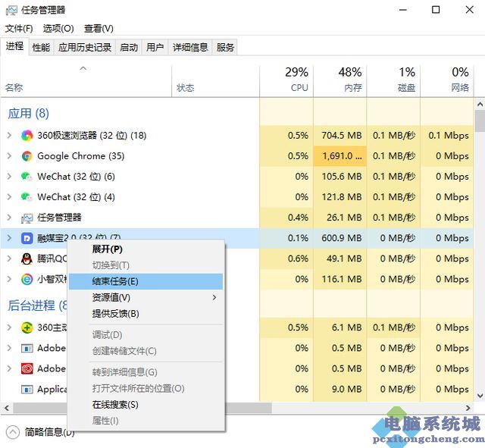Click the 任务管理器 process row icon
Screen dimensions: 485x448
[x=27, y=218]
